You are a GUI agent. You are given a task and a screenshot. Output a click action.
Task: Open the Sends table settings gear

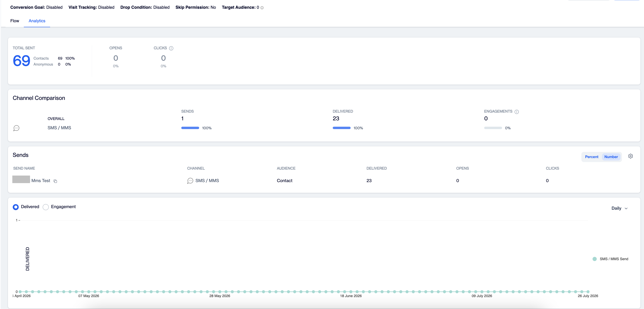point(630,156)
